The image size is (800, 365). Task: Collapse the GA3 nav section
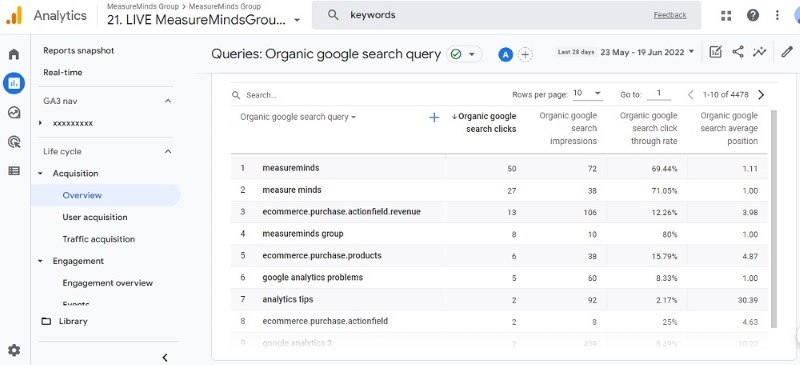(168, 101)
